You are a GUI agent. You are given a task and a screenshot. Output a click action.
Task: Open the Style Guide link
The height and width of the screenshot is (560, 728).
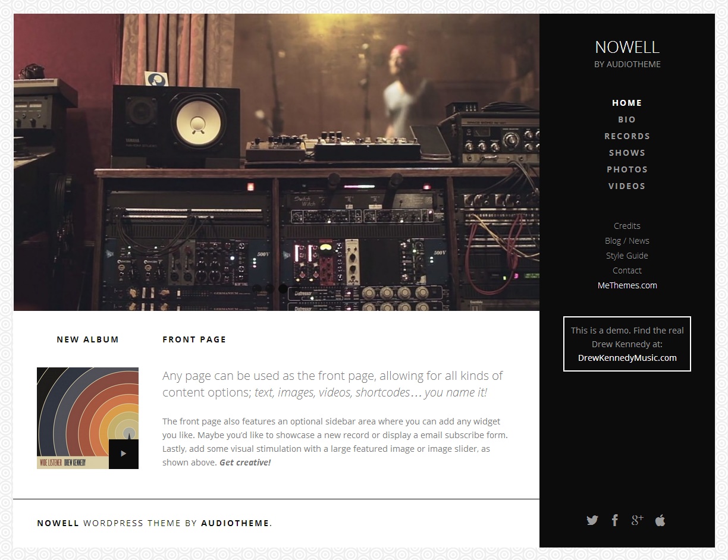pos(627,256)
